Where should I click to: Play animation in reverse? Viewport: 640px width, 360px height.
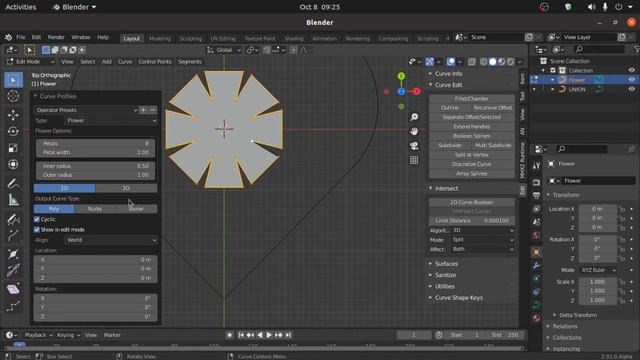tap(260, 335)
